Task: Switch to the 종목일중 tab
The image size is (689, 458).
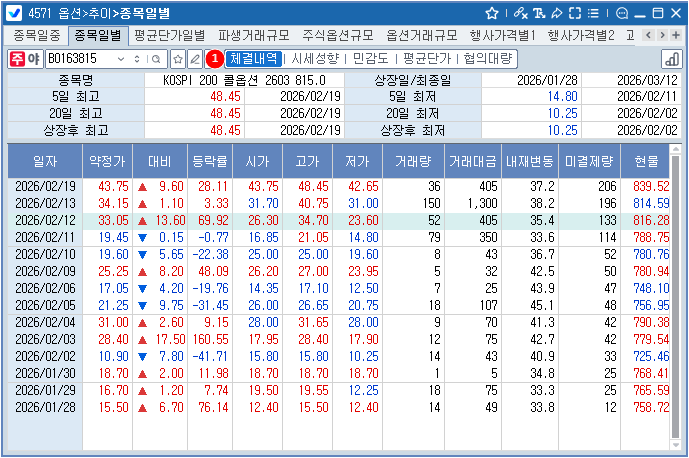Action: click(38, 35)
